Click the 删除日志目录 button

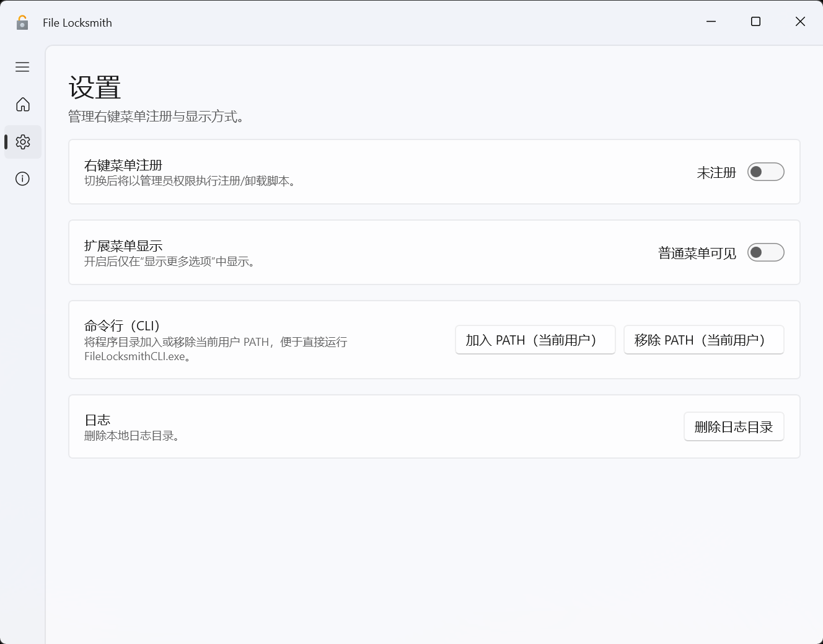pyautogui.click(x=734, y=426)
